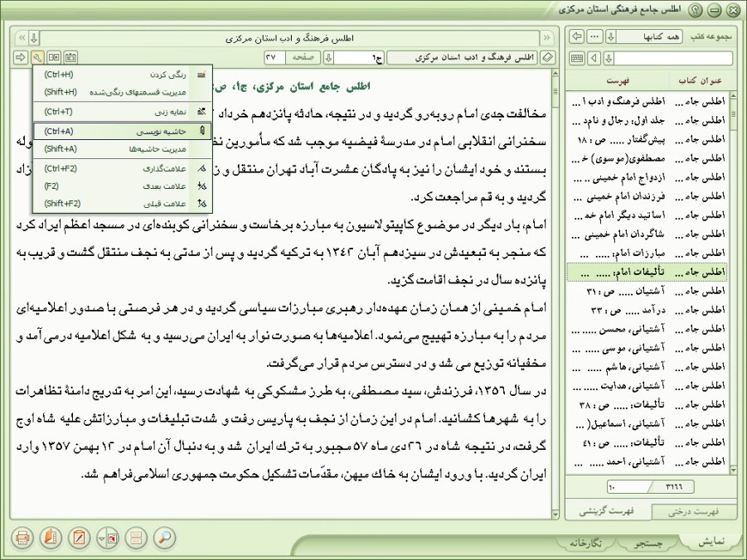
Task: Select the list row شاگردان امام خمینی
Action: pyautogui.click(x=648, y=234)
